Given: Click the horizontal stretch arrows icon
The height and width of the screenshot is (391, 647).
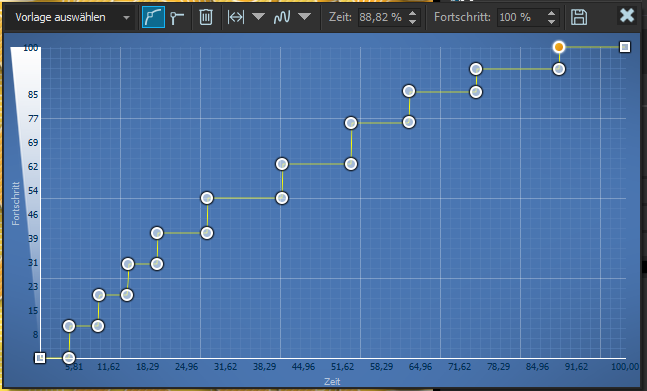Looking at the screenshot, I should [236, 17].
